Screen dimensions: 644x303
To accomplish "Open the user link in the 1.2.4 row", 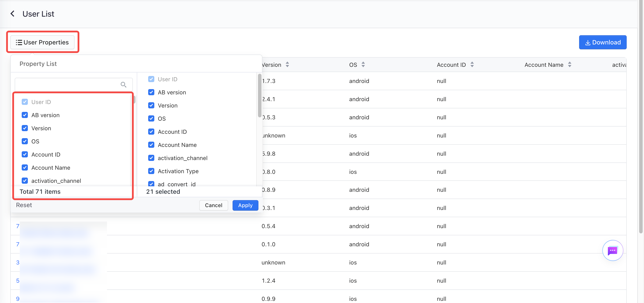I will point(18,280).
